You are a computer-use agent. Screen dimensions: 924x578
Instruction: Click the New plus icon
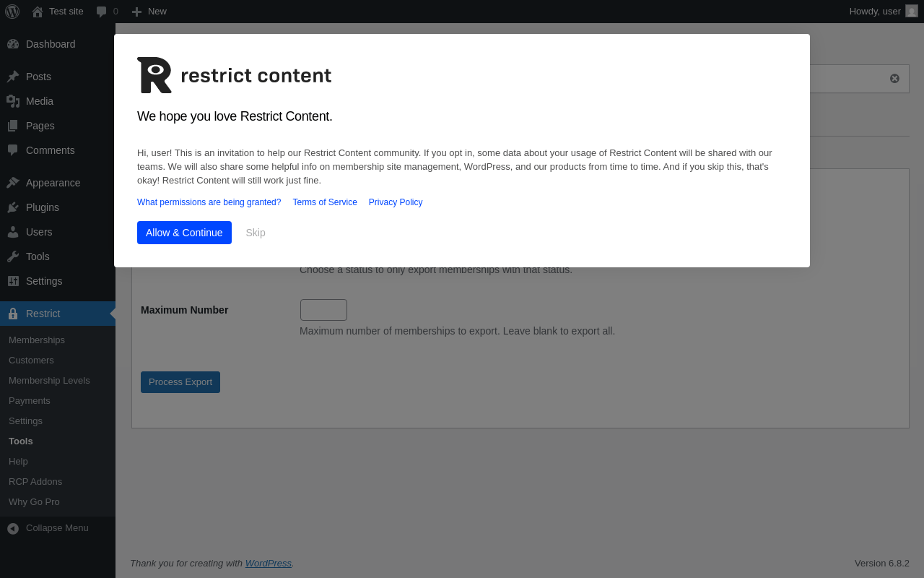click(137, 12)
